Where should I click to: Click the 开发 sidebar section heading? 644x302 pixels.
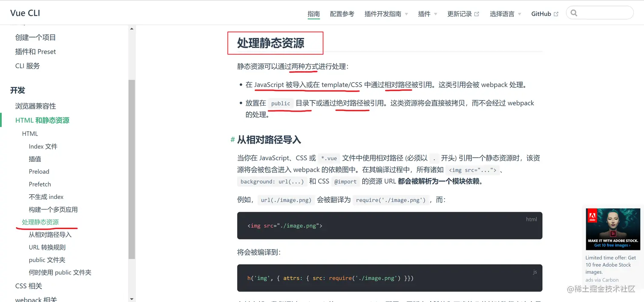[17, 90]
